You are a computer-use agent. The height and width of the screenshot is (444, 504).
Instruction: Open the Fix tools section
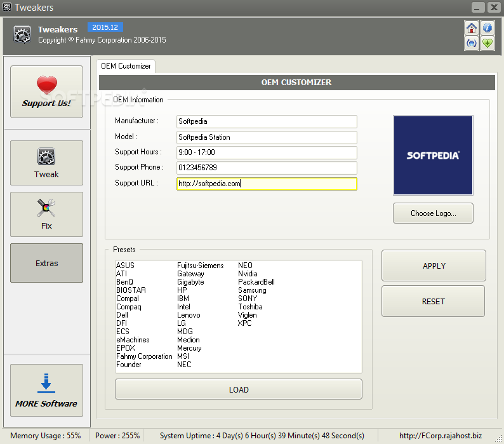tap(46, 214)
